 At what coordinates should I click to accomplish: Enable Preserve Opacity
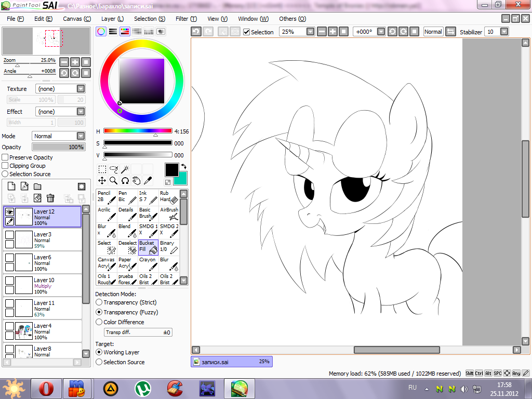pyautogui.click(x=5, y=157)
